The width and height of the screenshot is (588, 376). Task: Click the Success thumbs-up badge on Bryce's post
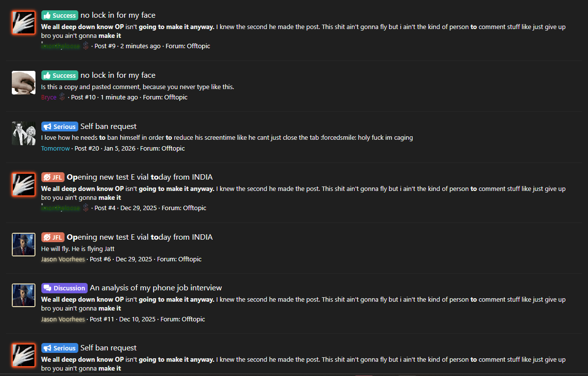point(60,75)
